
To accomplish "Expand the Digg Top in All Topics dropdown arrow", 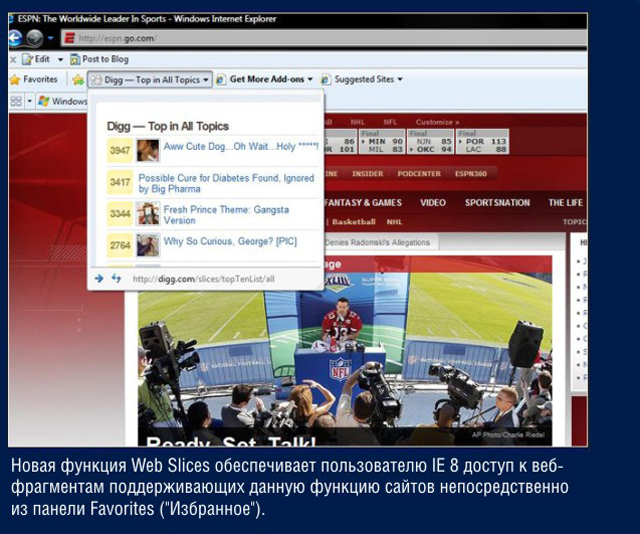I will coord(206,80).
